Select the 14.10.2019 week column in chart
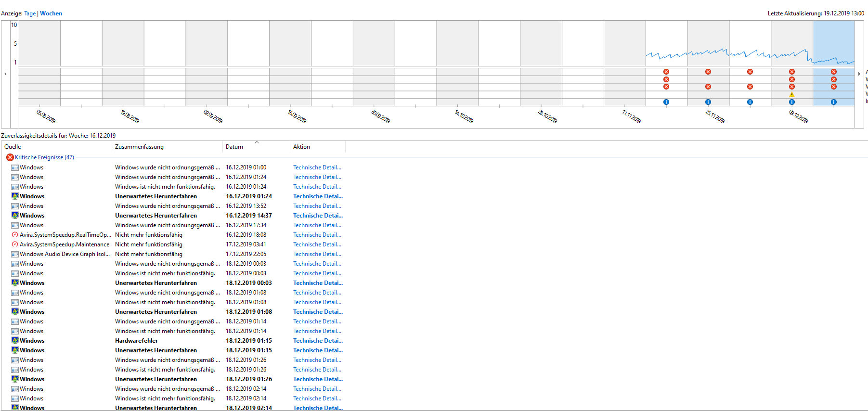Image resolution: width=868 pixels, height=411 pixels. pos(458,63)
